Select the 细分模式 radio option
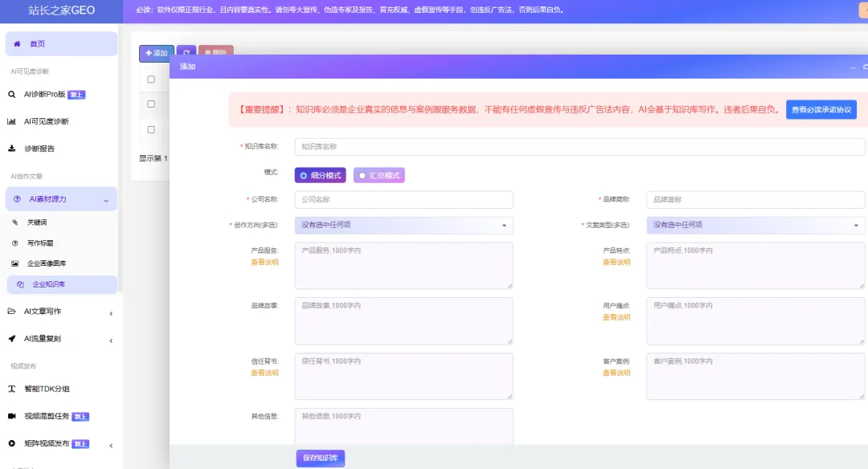 pos(321,175)
